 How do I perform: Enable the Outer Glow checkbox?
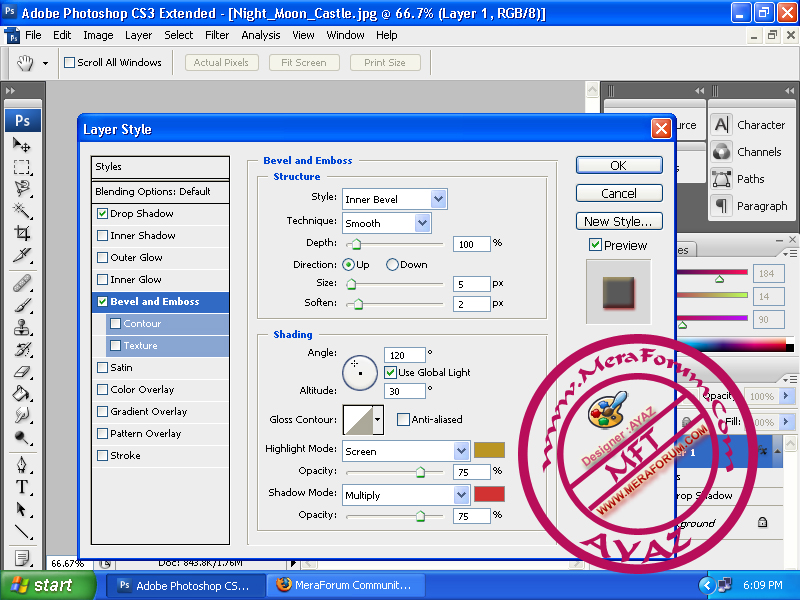(x=102, y=258)
